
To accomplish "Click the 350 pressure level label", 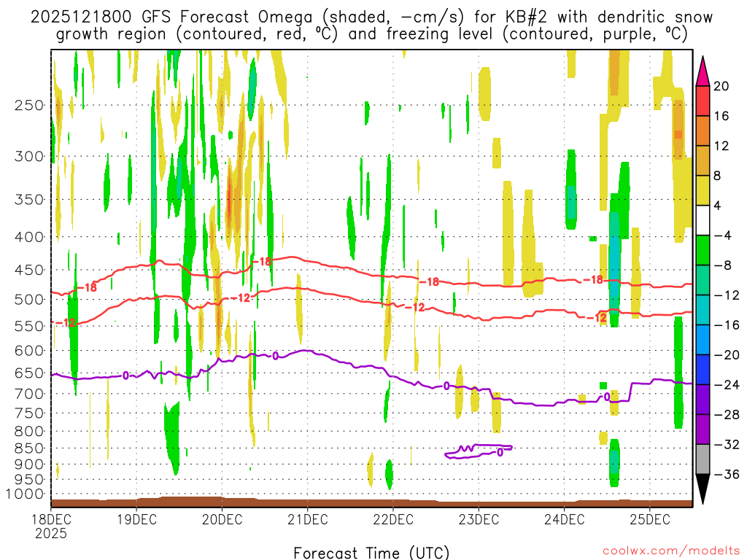I will click(x=29, y=200).
